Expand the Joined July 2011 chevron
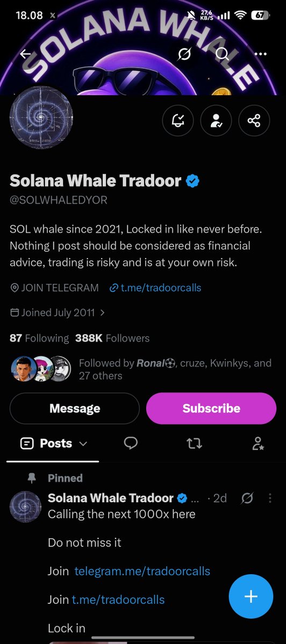Viewport: 286px width, 644px height. tap(102, 312)
